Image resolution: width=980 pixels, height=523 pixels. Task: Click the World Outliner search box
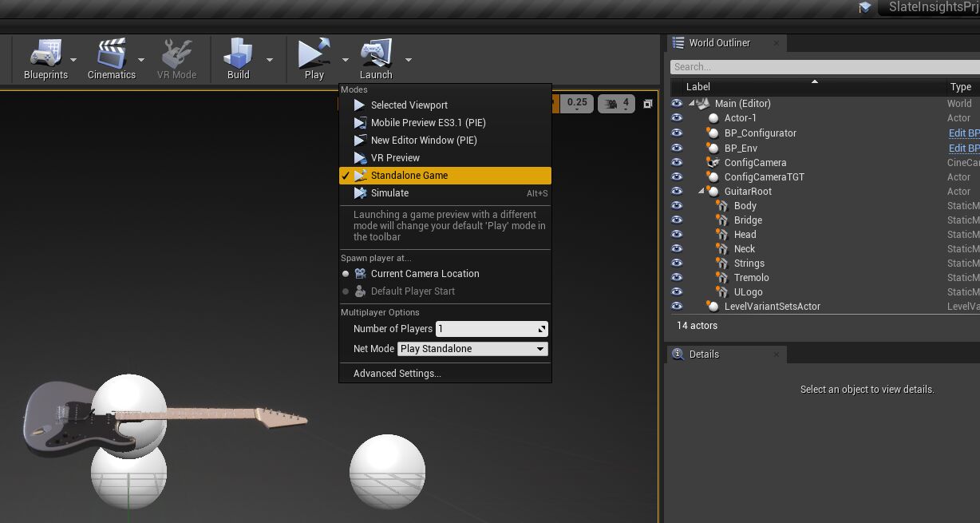coord(822,67)
